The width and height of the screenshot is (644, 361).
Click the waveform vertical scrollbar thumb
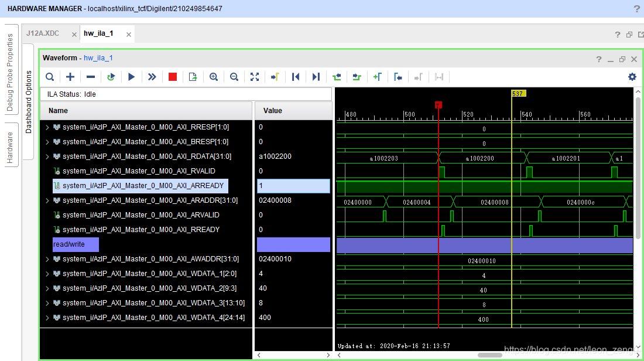click(638, 168)
